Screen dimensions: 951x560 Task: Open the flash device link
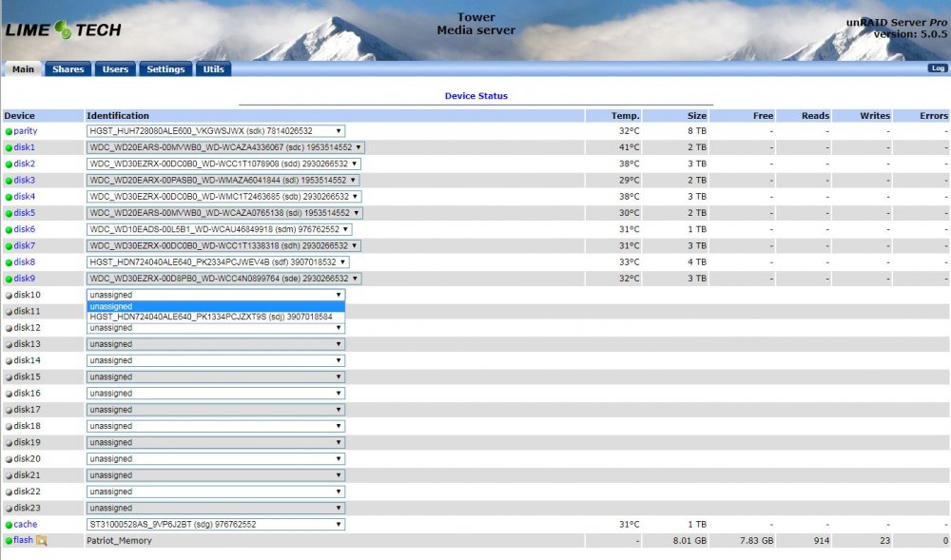click(23, 540)
